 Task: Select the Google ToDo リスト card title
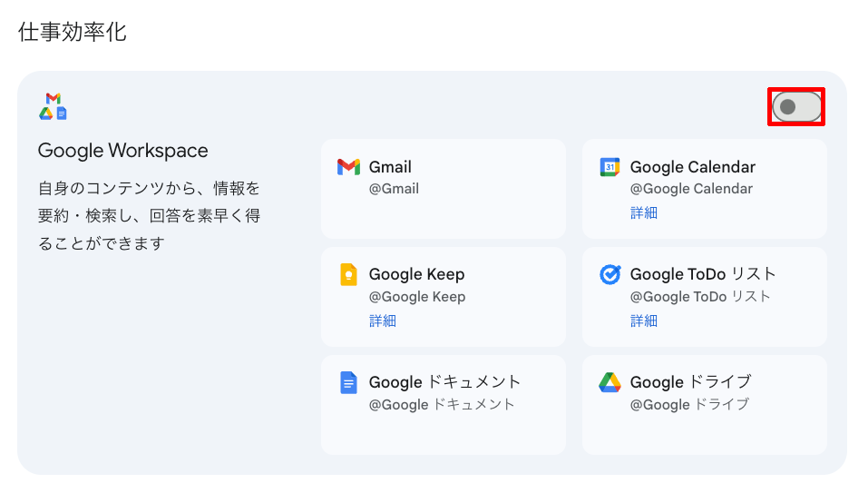(x=703, y=274)
